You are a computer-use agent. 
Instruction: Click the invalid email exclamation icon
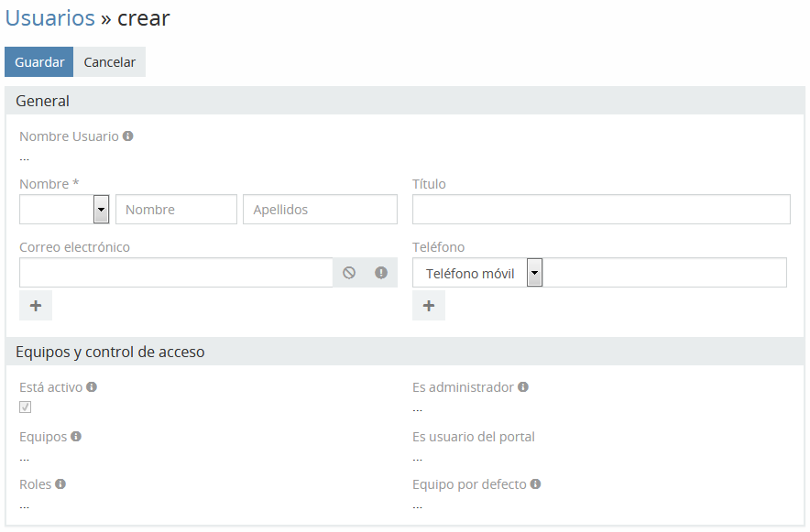tap(381, 273)
